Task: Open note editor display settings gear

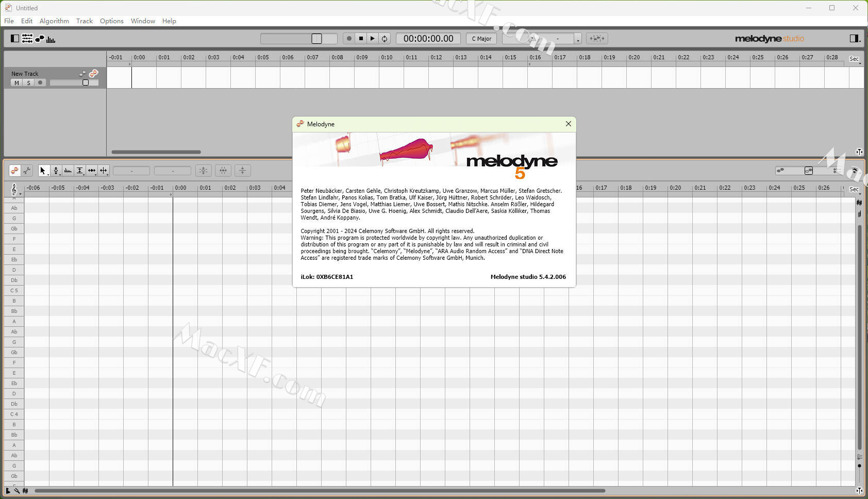Action: [854, 171]
